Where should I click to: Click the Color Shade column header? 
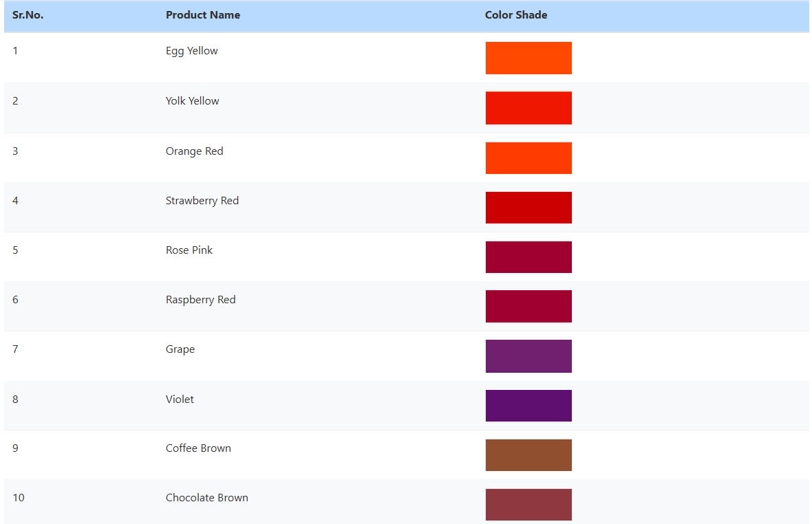[516, 15]
